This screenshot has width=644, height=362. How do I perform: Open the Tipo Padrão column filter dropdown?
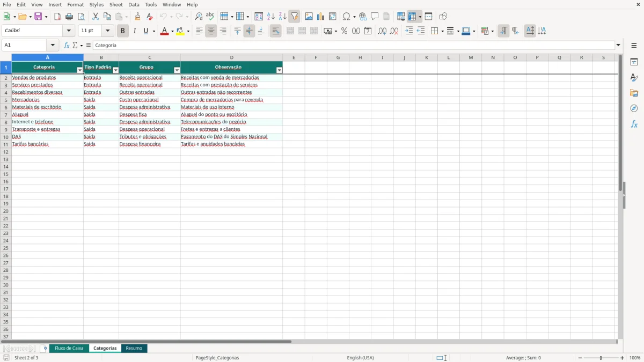[x=115, y=70]
